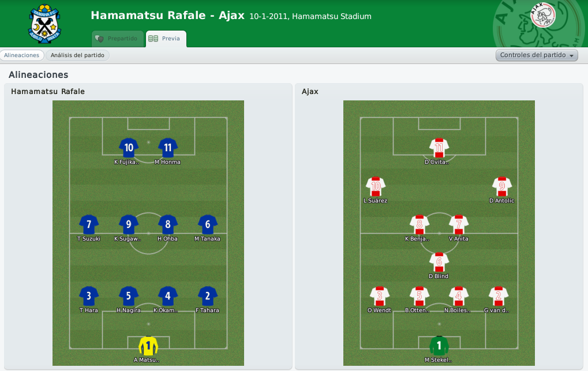The width and height of the screenshot is (588, 371).
Task: Click G van d.. number 2 shirt
Action: click(x=499, y=296)
